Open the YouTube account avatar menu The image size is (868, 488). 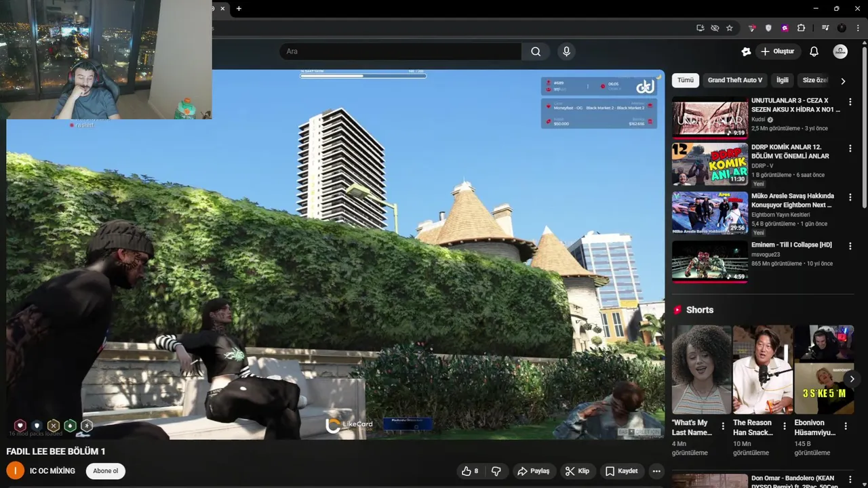(x=840, y=52)
